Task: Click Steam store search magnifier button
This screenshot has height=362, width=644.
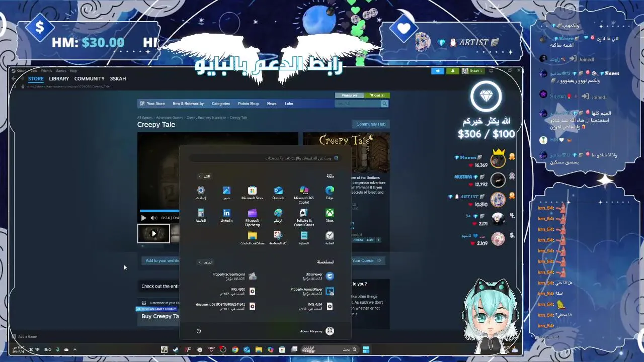Action: coord(384,104)
